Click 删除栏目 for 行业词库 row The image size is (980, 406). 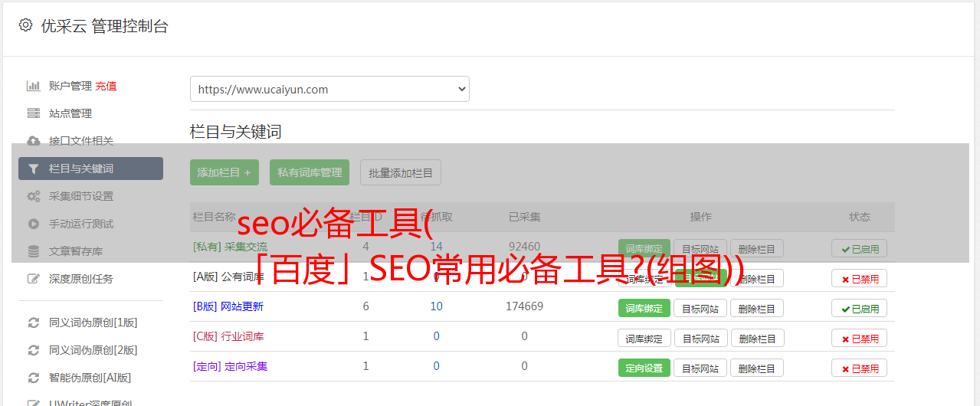click(757, 338)
